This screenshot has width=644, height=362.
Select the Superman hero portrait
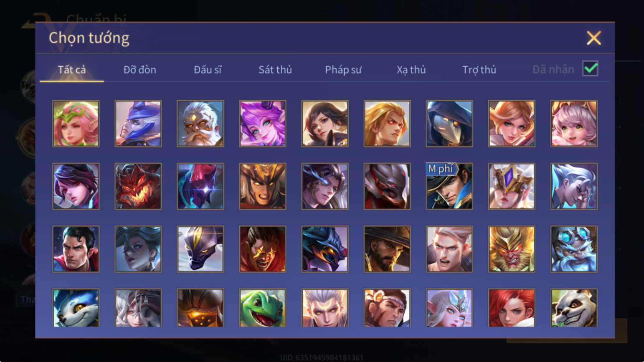pyautogui.click(x=76, y=249)
